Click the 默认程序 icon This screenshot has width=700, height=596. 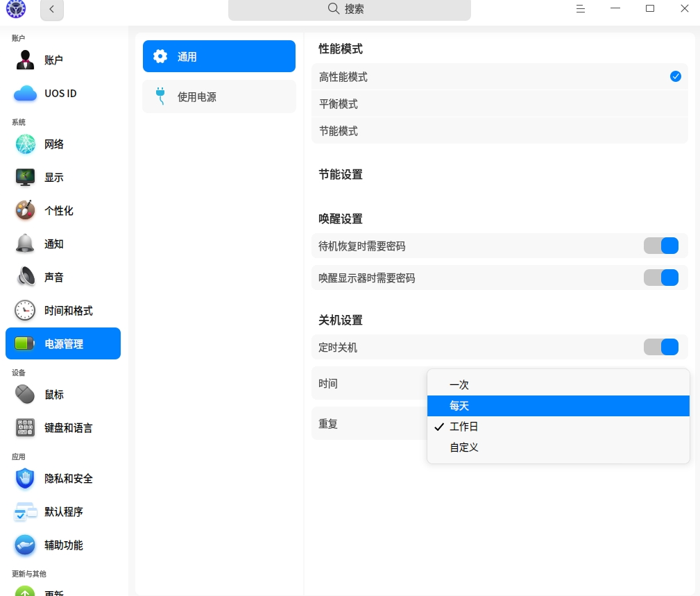(x=25, y=511)
